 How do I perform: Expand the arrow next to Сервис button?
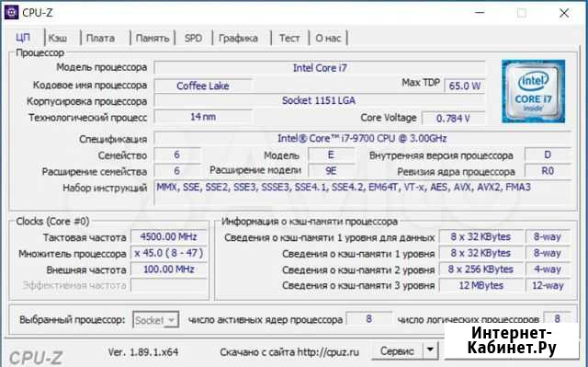coord(430,351)
